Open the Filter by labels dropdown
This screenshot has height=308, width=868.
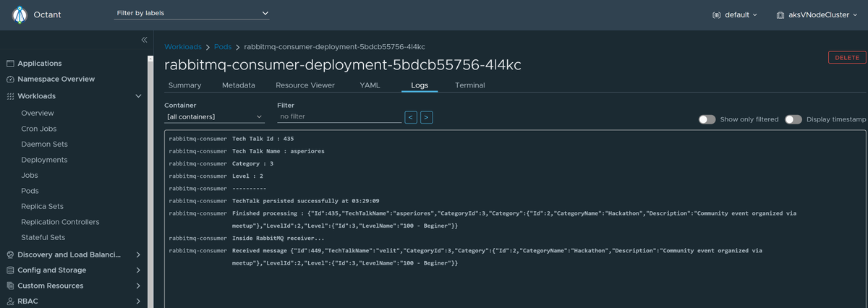(192, 14)
